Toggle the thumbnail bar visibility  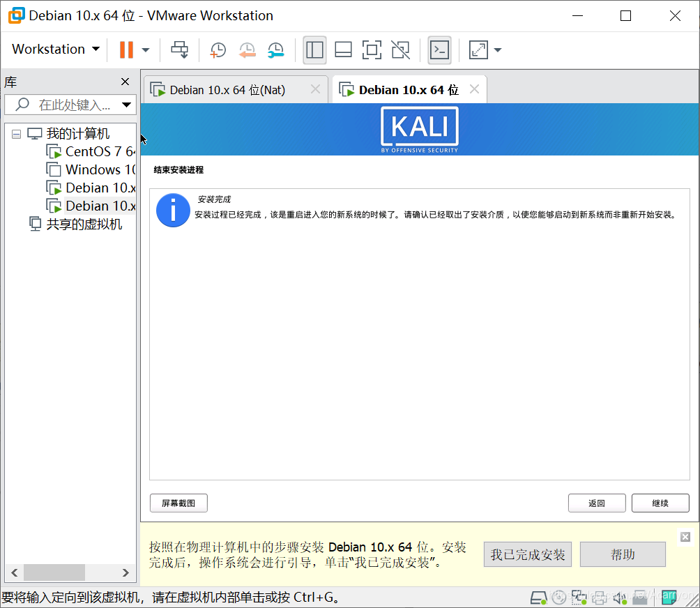[x=342, y=50]
